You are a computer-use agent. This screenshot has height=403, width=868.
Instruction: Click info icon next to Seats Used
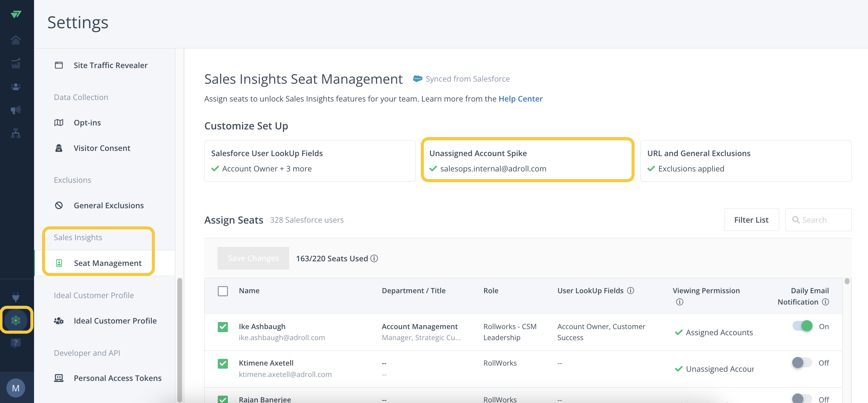tap(374, 259)
